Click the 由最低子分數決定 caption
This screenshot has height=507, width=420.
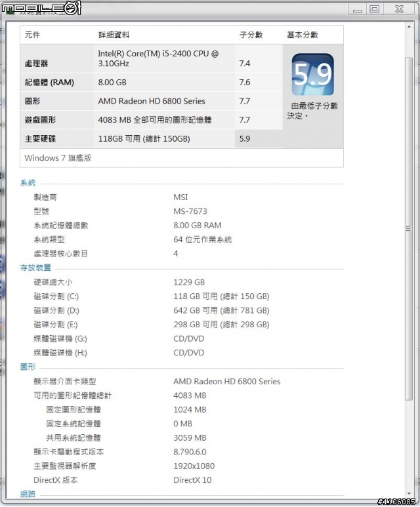coord(312,111)
